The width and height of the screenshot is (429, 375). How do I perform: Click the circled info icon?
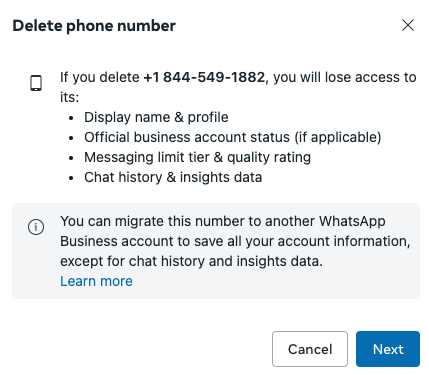click(x=36, y=227)
